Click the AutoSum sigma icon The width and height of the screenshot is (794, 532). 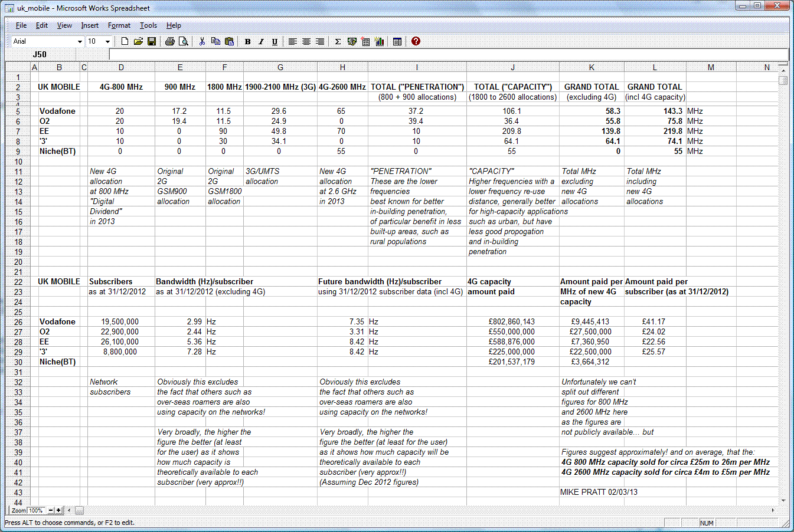[338, 41]
